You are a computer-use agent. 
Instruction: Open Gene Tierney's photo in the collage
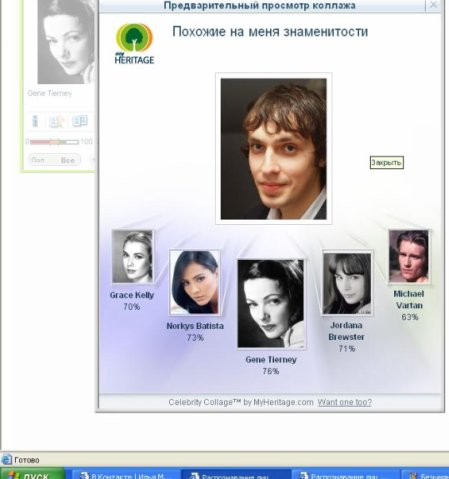click(271, 304)
